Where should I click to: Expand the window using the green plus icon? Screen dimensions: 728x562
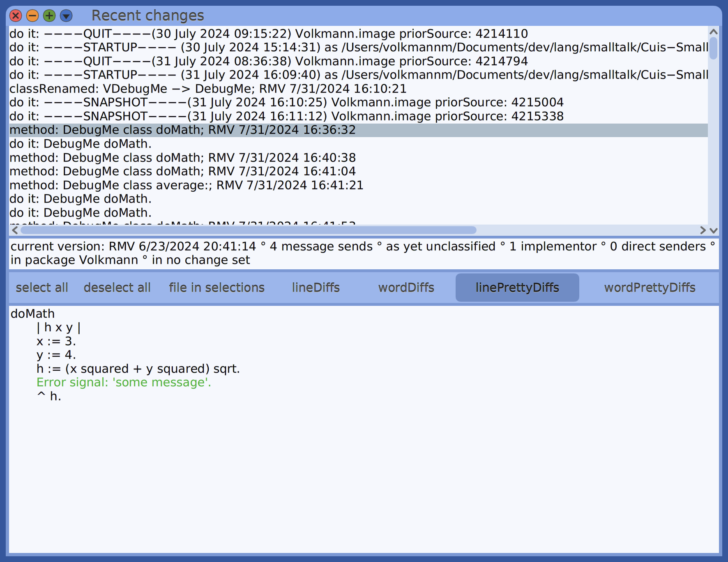point(49,16)
